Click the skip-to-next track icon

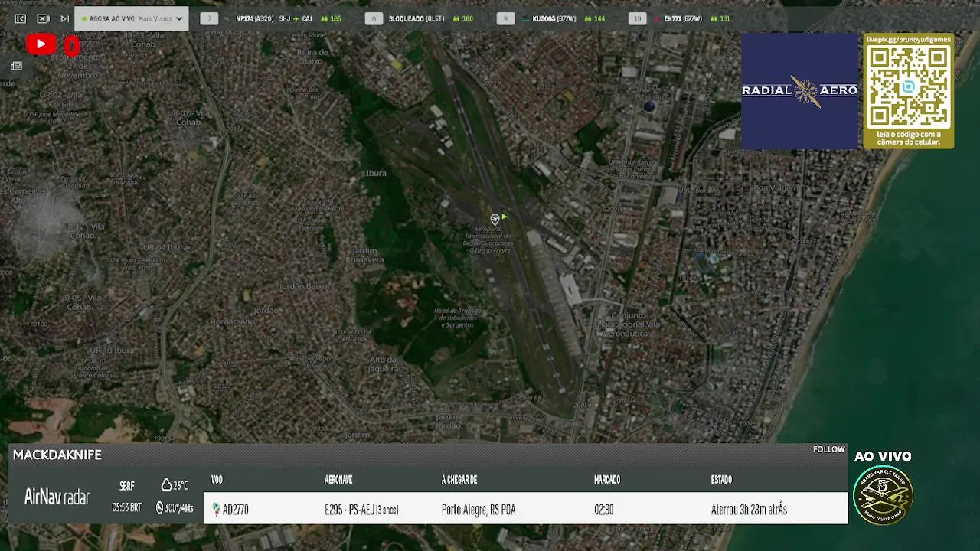(64, 18)
